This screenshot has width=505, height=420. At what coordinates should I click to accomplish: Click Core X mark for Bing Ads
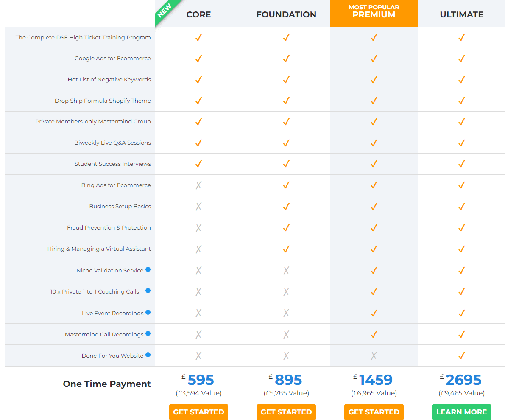(198, 185)
